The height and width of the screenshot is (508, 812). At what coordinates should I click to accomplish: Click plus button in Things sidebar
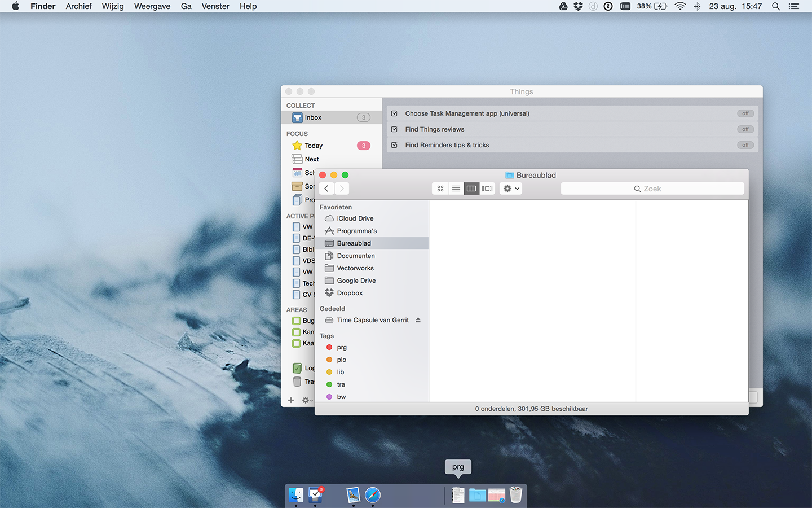coord(291,400)
